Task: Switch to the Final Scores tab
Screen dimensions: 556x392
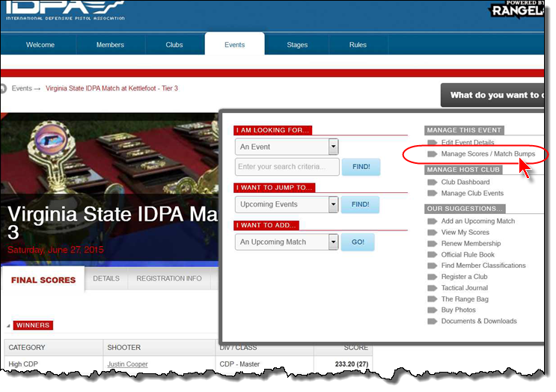Action: (x=43, y=280)
